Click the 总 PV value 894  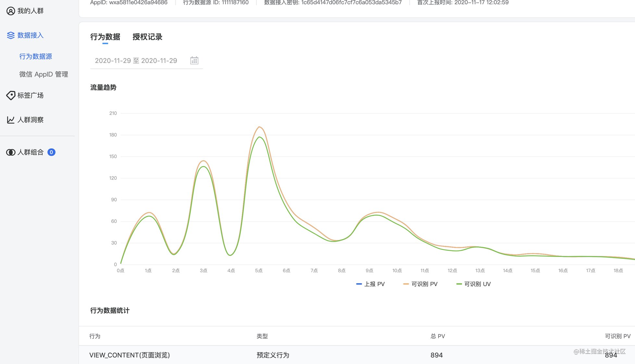pos(437,355)
